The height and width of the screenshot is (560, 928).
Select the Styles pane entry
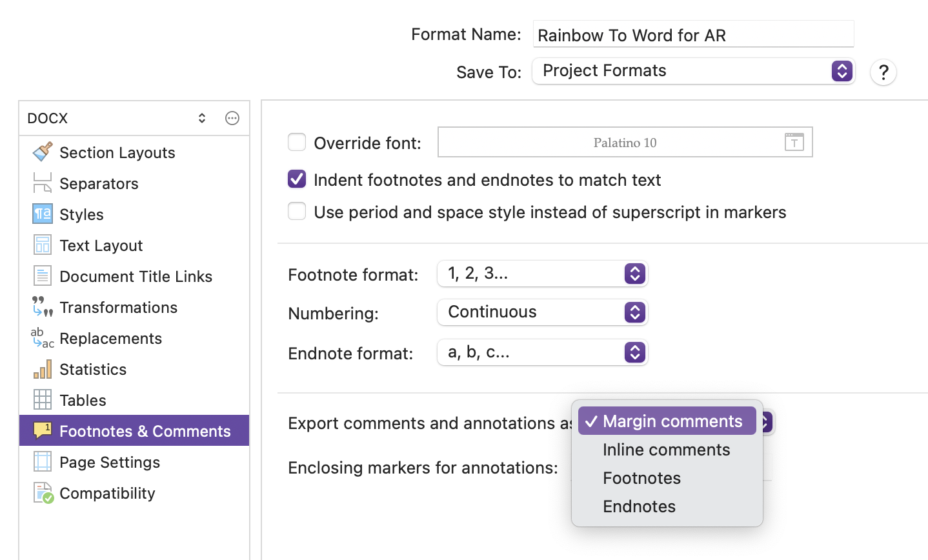(134, 214)
